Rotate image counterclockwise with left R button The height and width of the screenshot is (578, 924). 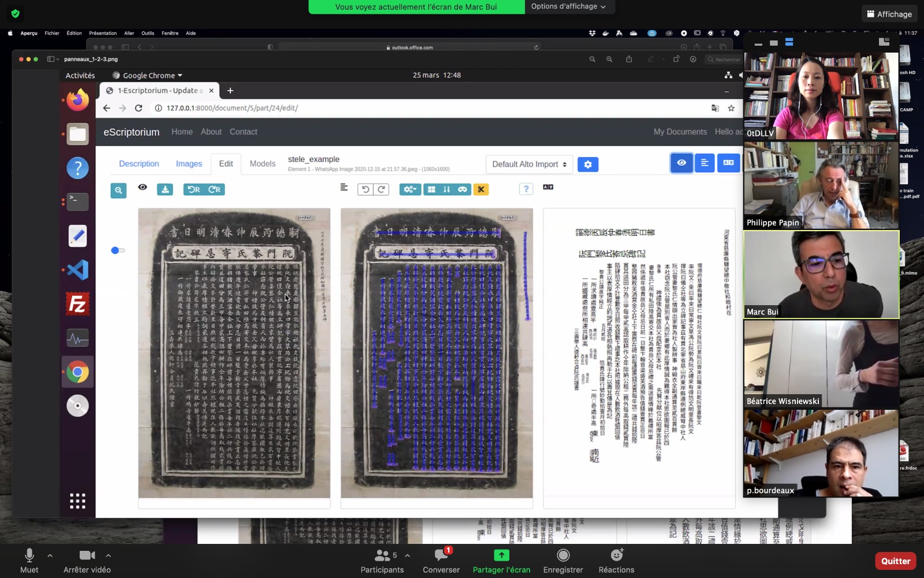click(x=194, y=190)
